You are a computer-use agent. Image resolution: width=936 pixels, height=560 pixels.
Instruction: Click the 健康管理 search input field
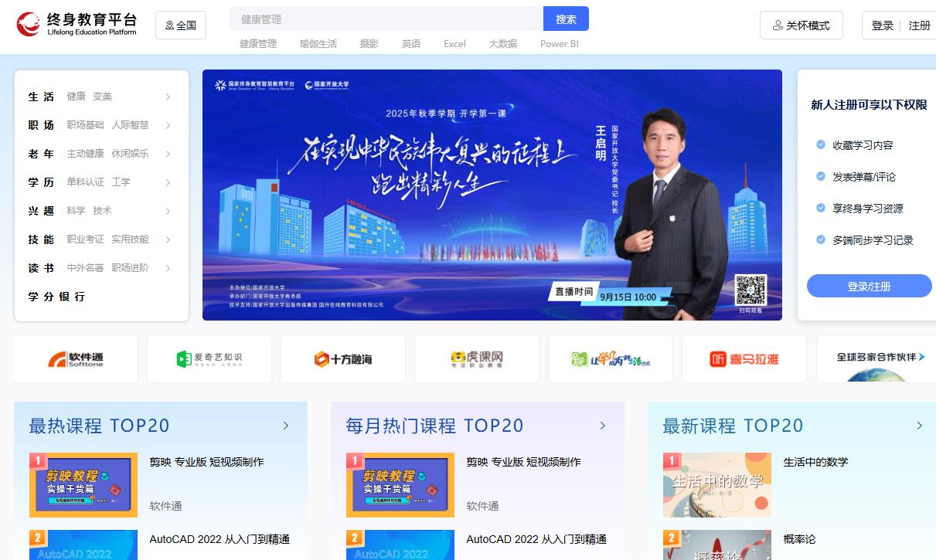click(386, 19)
